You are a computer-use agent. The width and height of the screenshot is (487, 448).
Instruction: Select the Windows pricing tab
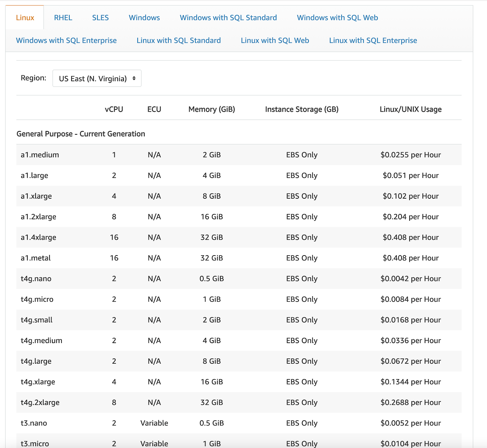click(144, 18)
